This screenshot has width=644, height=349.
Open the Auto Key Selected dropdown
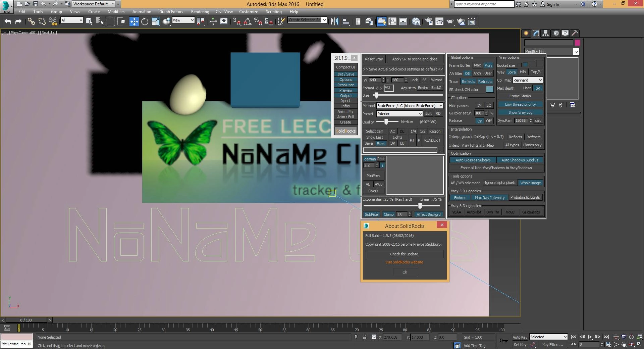pyautogui.click(x=548, y=337)
